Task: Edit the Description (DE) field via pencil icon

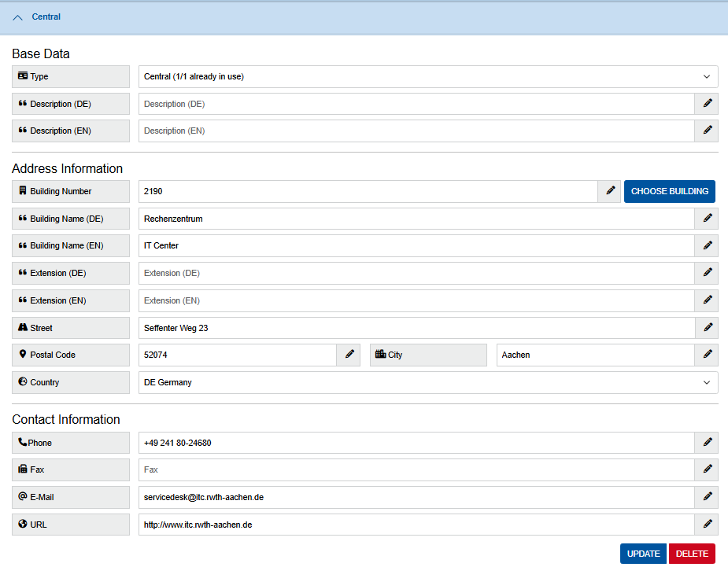Action: (x=706, y=103)
